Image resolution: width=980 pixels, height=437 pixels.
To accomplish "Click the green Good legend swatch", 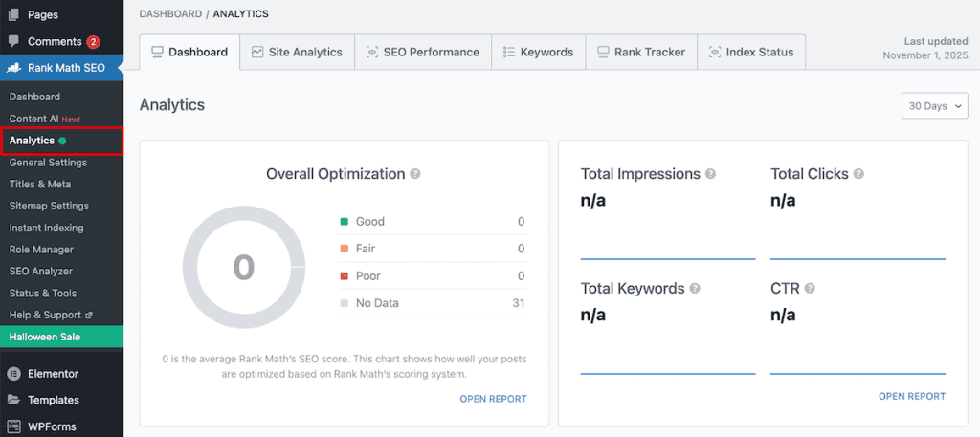I will [344, 222].
